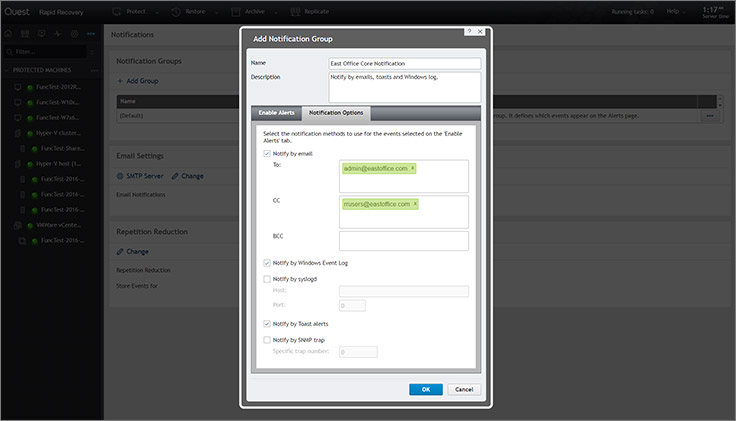
Task: Remove admin@eastoffice.com recipient tag
Action: tap(413, 168)
